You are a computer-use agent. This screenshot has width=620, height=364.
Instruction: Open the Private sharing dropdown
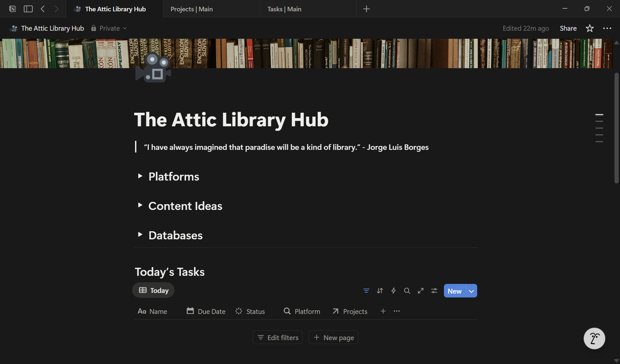click(109, 28)
